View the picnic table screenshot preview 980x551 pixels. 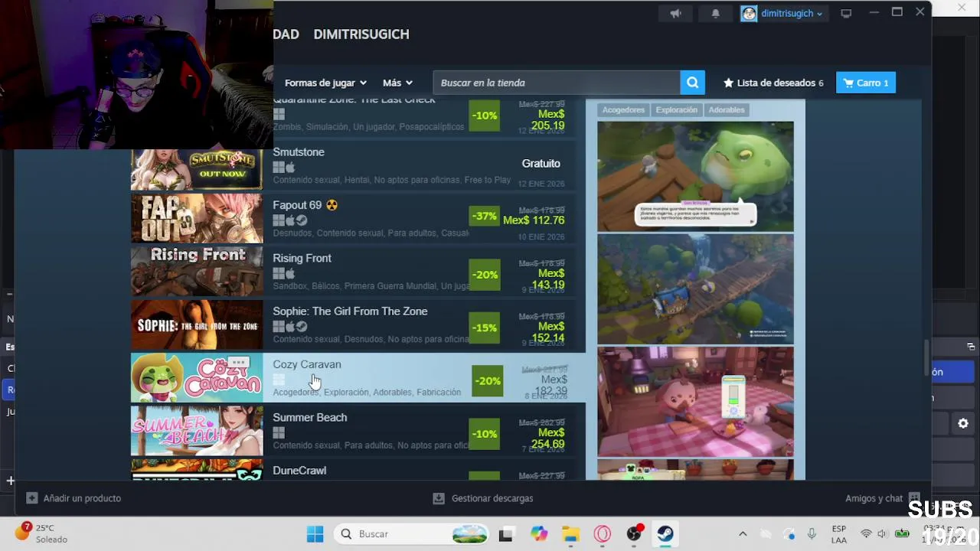[695, 402]
